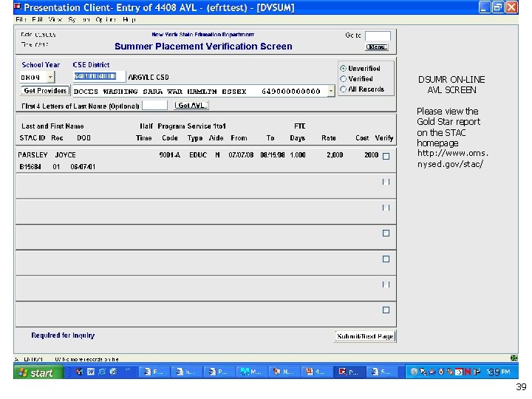Switch to the '4...' taskbar window
532x399 pixels.
tap(316, 372)
